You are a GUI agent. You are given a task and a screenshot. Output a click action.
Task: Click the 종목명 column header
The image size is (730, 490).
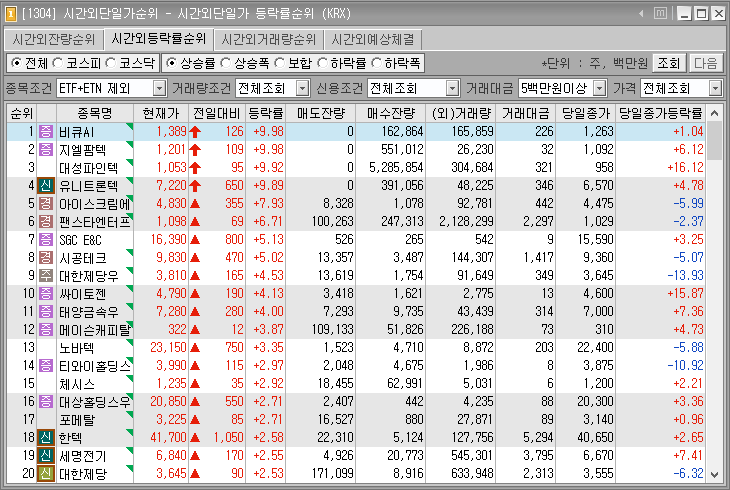point(95,113)
